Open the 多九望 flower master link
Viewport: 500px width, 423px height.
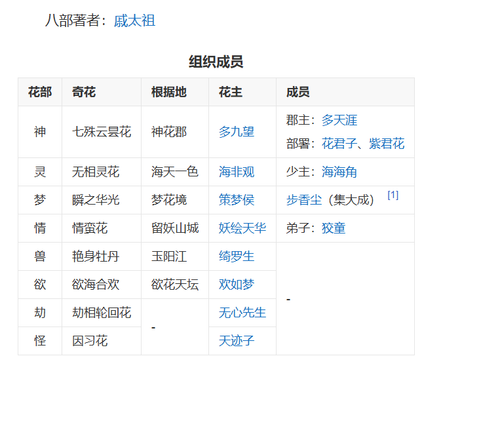[x=236, y=132]
